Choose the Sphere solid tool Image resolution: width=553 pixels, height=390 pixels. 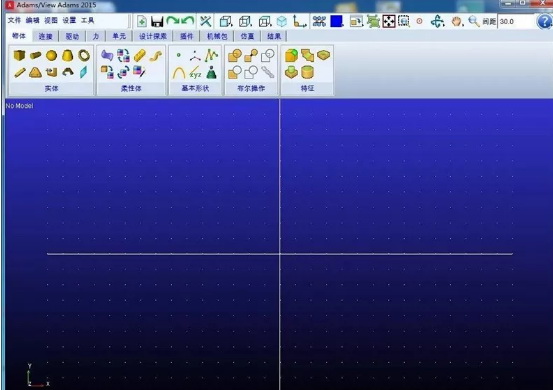(x=51, y=55)
